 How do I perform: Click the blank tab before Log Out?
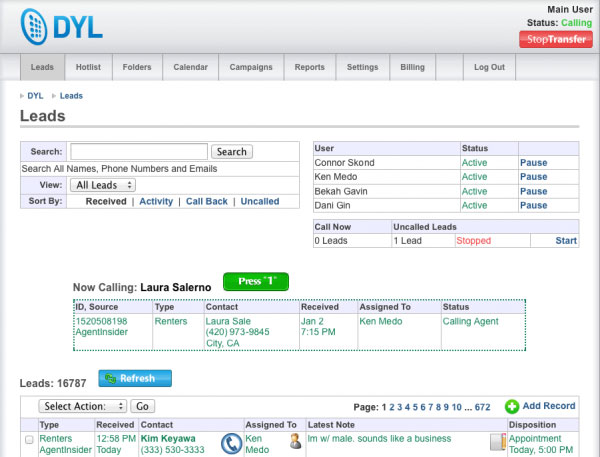(x=449, y=67)
